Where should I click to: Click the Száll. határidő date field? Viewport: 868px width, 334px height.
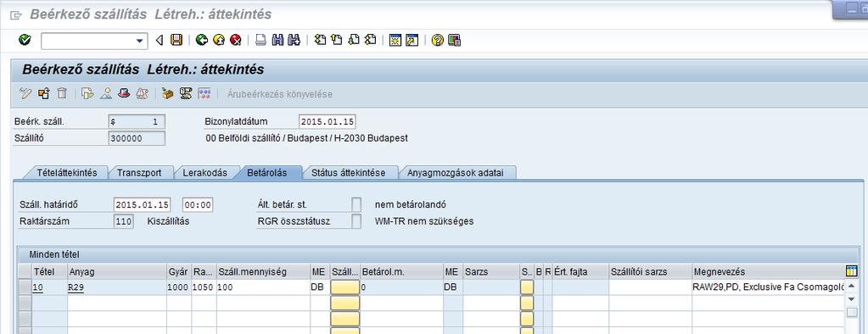point(143,204)
